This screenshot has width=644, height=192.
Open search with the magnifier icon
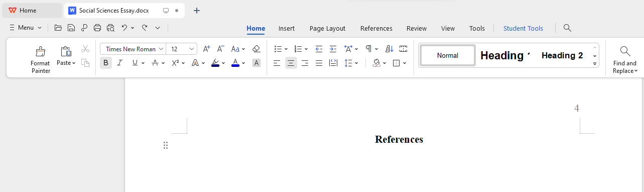568,28
